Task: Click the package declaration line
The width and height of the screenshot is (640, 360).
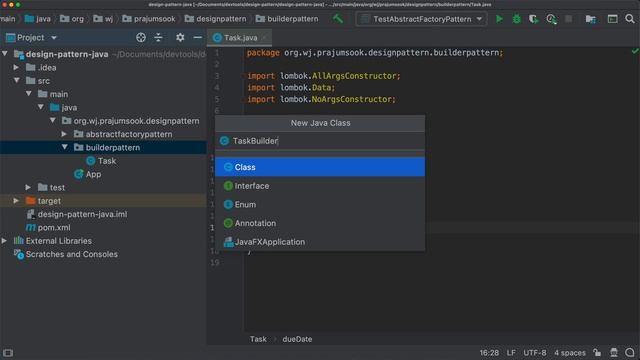Action: 375,53
